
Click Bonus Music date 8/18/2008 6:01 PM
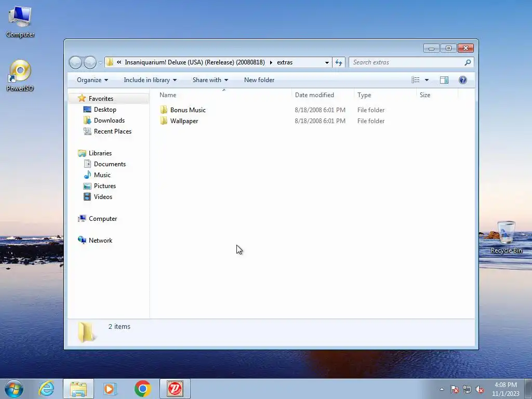click(x=320, y=110)
